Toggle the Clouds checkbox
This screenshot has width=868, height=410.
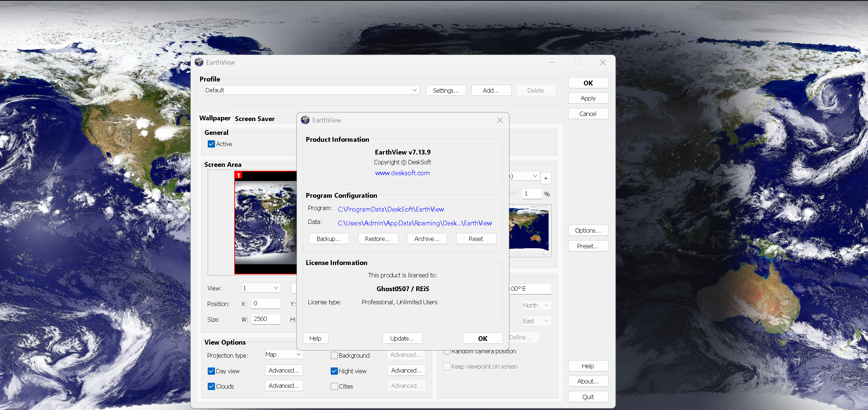coord(211,386)
